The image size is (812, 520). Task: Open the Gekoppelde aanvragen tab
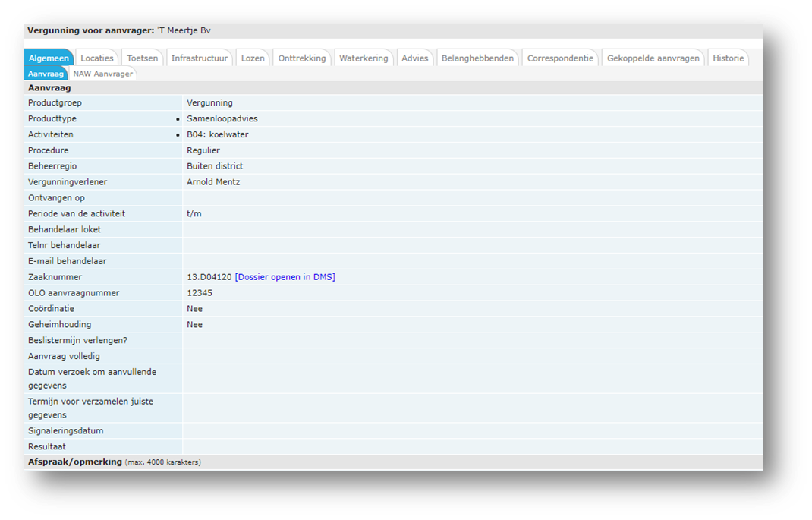click(653, 58)
